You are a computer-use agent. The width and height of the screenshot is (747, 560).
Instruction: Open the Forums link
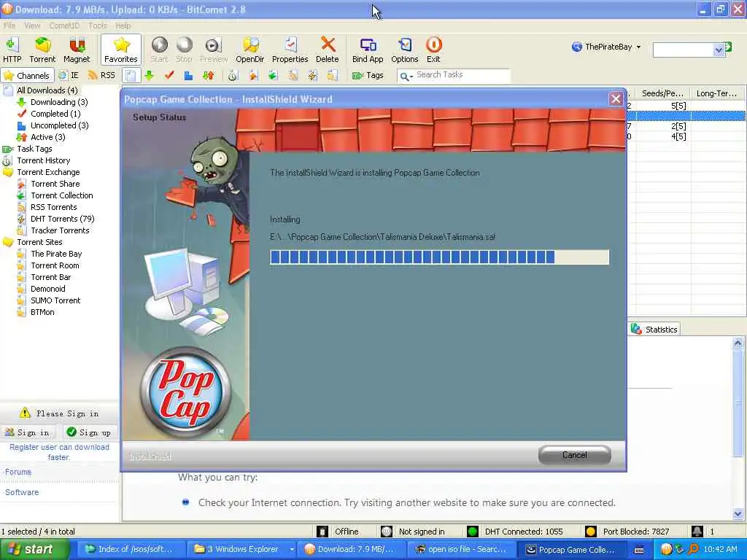tap(18, 472)
